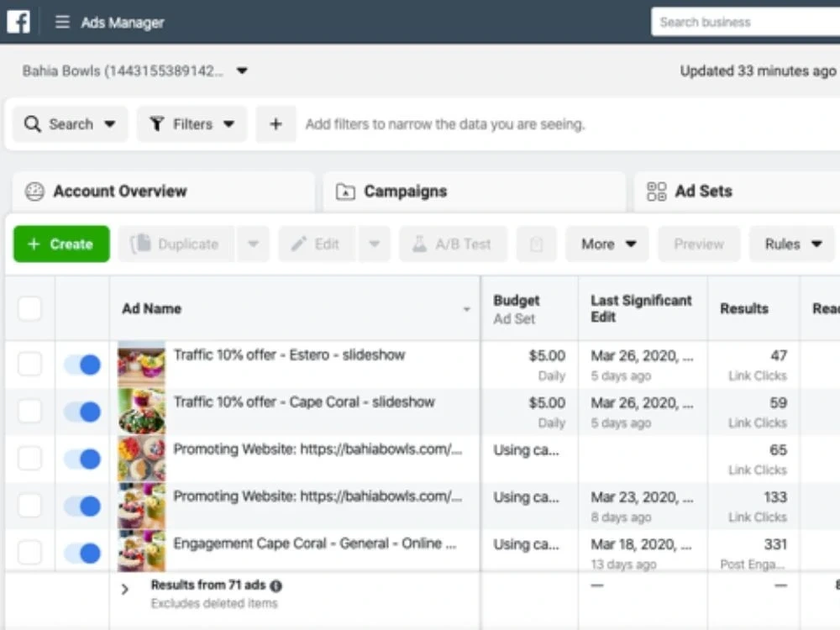The height and width of the screenshot is (630, 840).
Task: Toggle off Promoting Website ad with 133 link clicks
Action: (x=82, y=507)
